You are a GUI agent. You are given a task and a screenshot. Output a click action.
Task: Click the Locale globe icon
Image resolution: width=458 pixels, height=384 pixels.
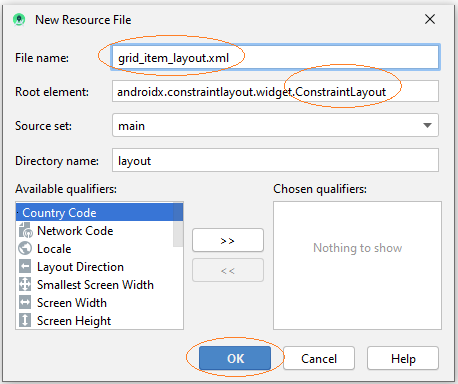coord(25,249)
